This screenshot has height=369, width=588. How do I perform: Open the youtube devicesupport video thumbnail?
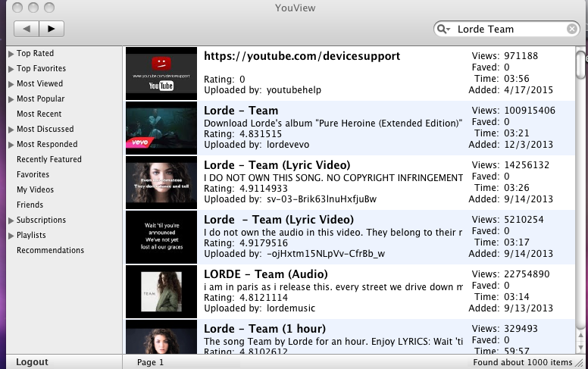pyautogui.click(x=161, y=73)
